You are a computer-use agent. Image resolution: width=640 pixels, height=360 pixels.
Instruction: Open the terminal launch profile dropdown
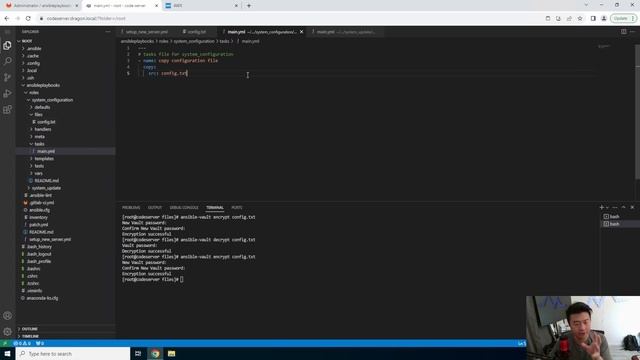pyautogui.click(x=607, y=207)
